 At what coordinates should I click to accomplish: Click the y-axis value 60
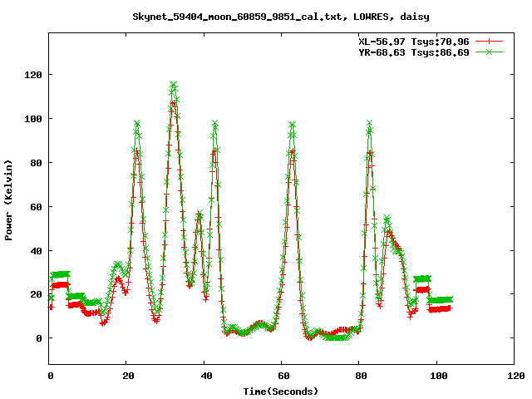click(36, 207)
